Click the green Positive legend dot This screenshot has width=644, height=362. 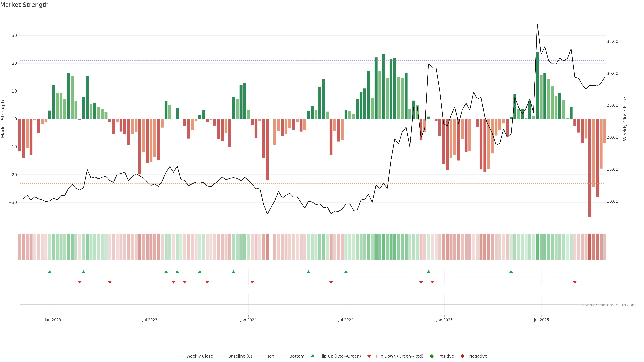point(432,356)
